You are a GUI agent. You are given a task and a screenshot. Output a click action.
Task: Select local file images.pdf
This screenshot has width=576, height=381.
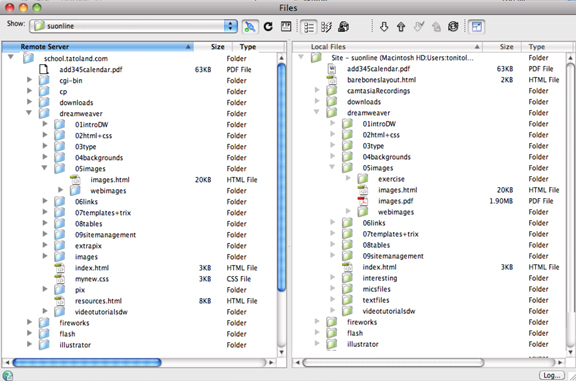pyautogui.click(x=396, y=201)
